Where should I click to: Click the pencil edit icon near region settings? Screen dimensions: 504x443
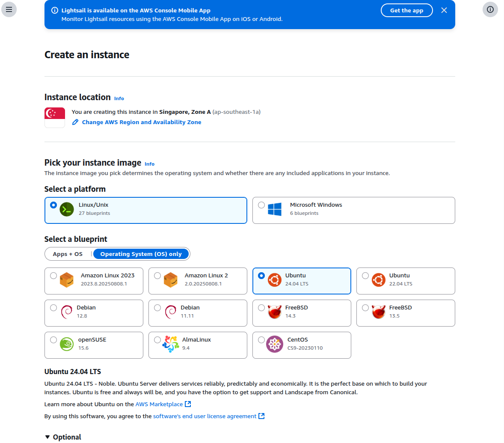tap(75, 122)
